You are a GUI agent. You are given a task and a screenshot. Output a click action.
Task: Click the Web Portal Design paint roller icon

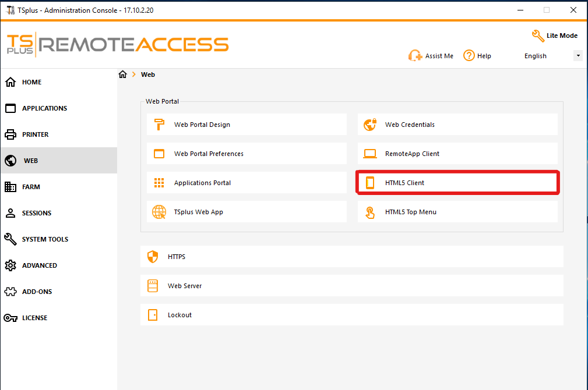click(x=159, y=125)
